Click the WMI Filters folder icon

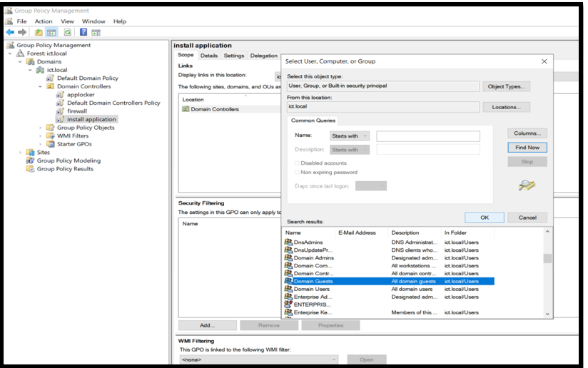(x=50, y=136)
